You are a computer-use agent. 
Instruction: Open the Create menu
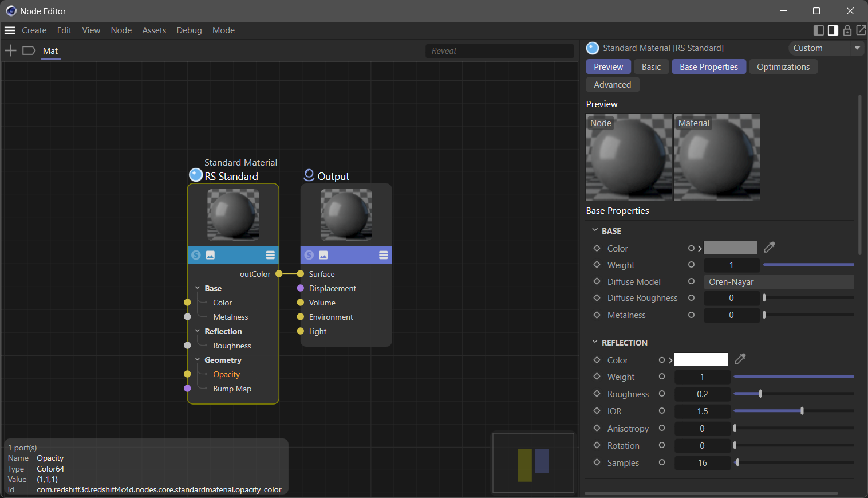click(34, 30)
